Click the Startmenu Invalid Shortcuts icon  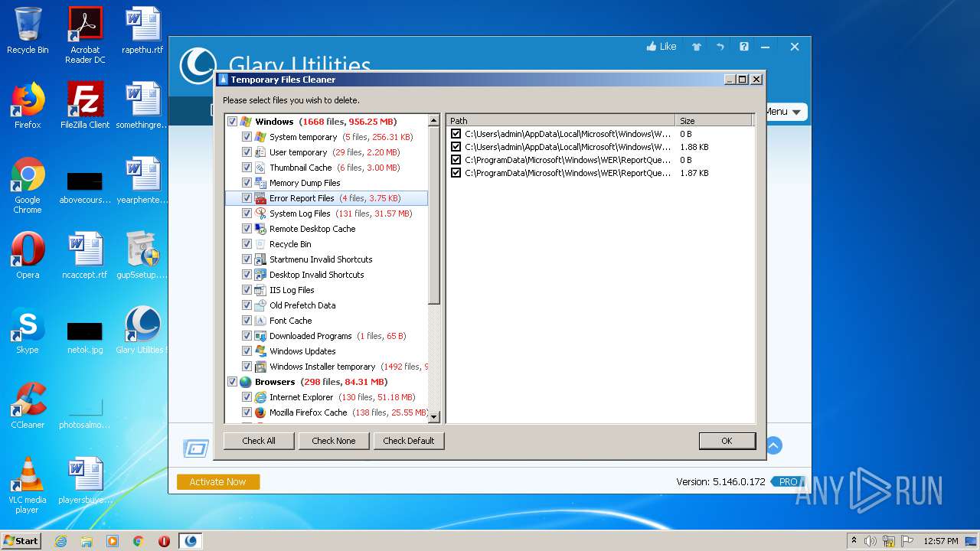260,259
